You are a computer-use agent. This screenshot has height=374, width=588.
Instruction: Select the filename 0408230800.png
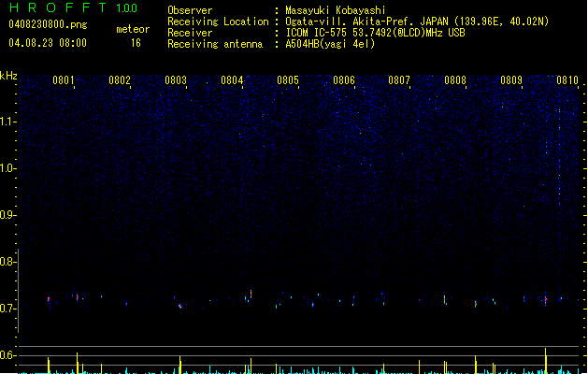(48, 24)
